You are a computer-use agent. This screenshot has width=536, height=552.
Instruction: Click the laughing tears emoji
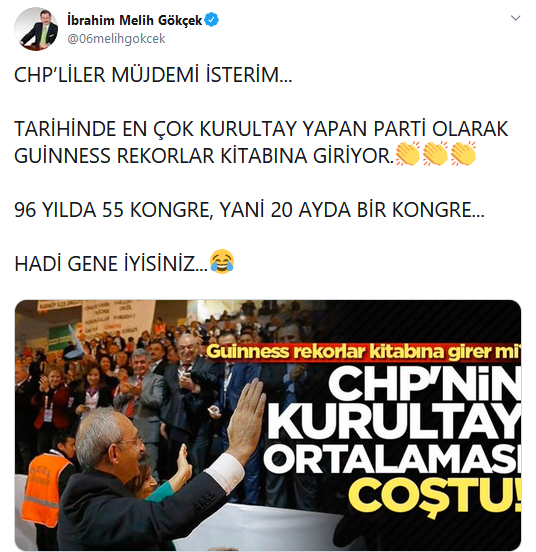click(222, 262)
